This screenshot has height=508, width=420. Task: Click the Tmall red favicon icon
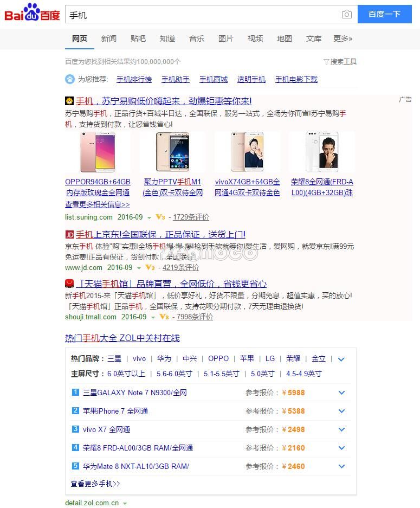pyautogui.click(x=69, y=284)
